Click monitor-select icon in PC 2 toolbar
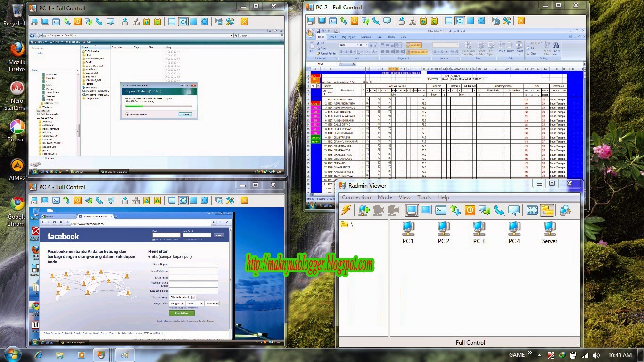This screenshot has width=644, height=362. [x=496, y=21]
